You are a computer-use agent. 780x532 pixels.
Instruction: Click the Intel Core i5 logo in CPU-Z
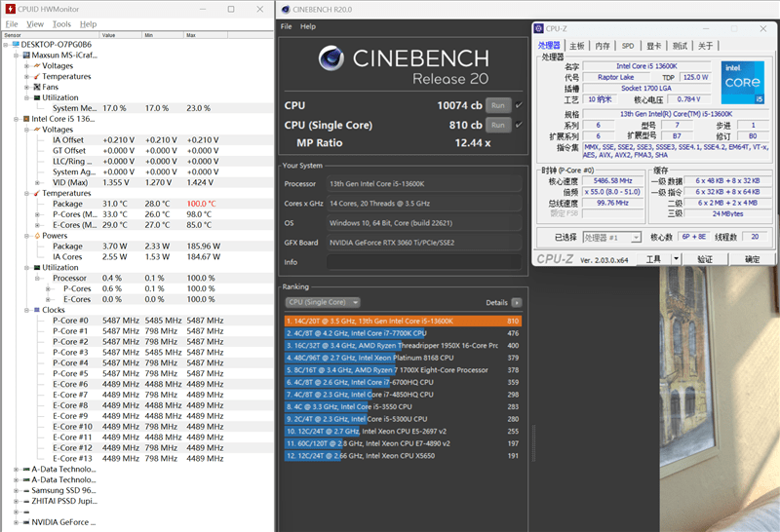[743, 83]
